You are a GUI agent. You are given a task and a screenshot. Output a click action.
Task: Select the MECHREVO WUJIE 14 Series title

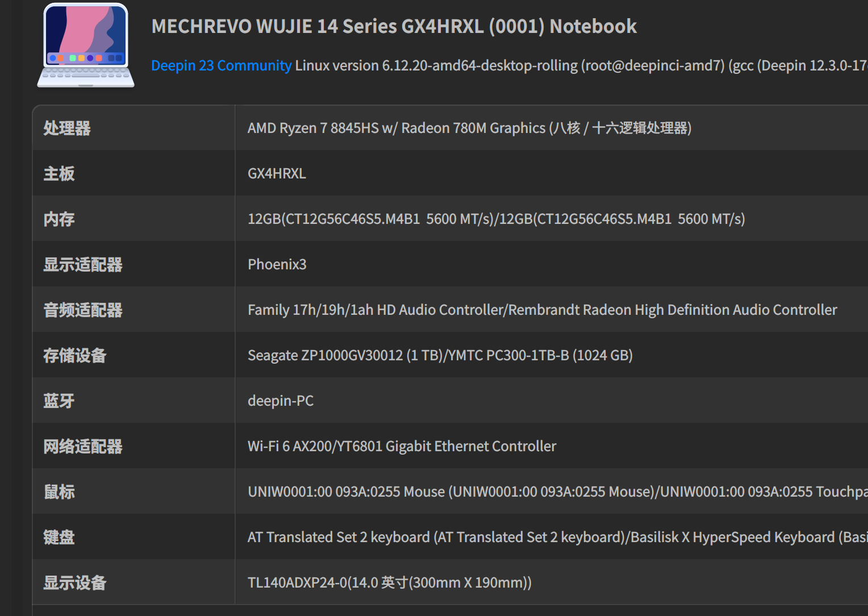click(394, 26)
